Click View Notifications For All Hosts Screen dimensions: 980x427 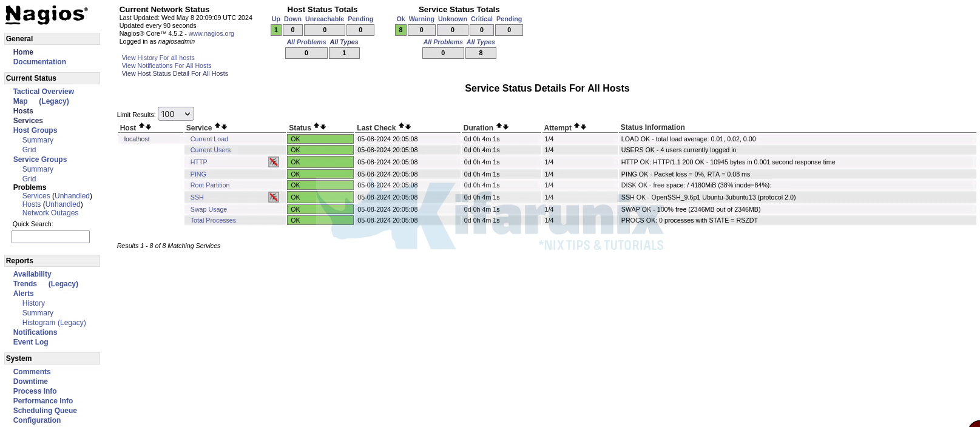[167, 66]
